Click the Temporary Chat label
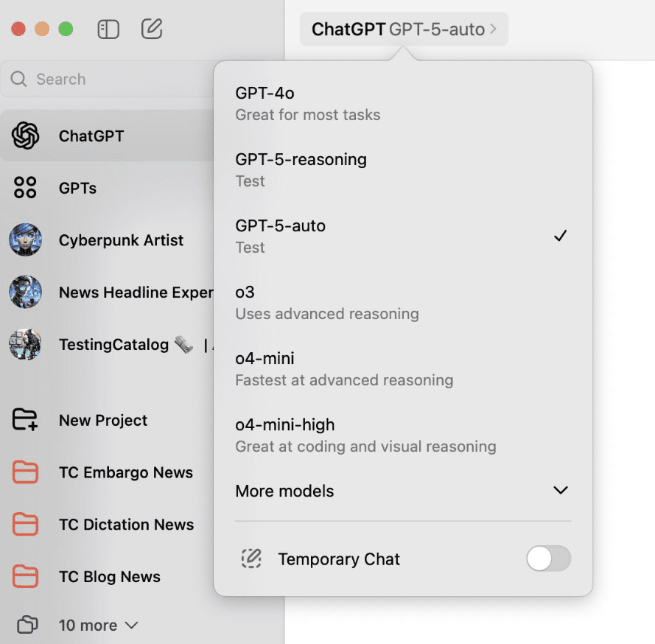The image size is (655, 644). click(x=339, y=559)
